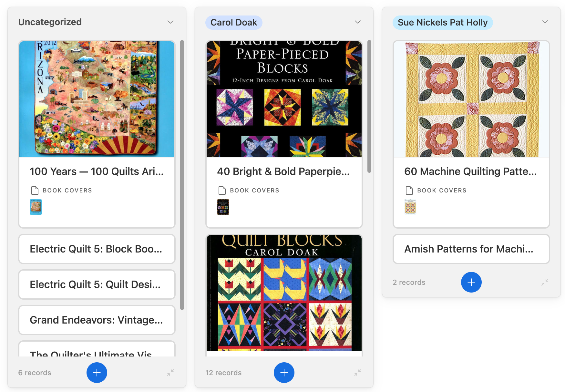The height and width of the screenshot is (392, 565).
Task: Click the Carol Doak stack label
Action: [x=234, y=23]
